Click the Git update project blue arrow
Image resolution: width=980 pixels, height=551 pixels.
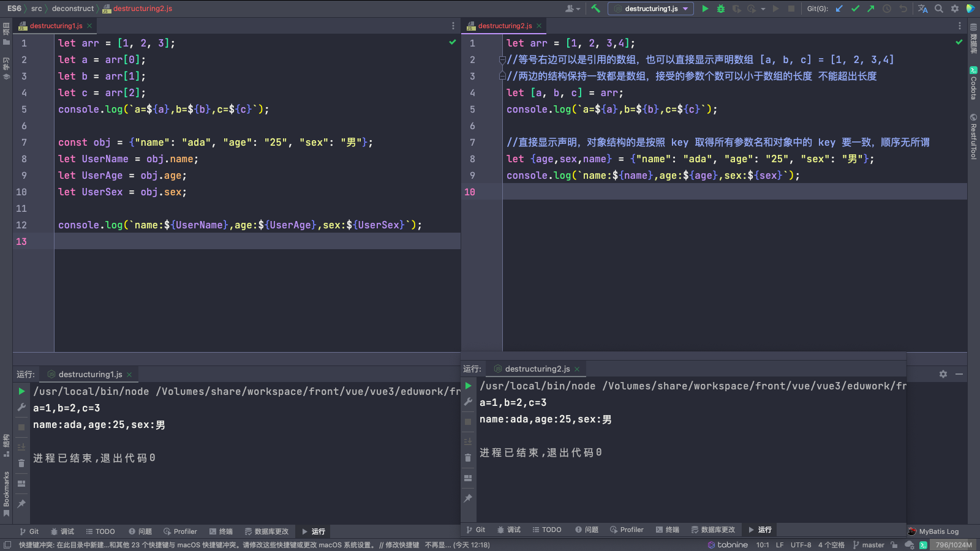point(840,9)
